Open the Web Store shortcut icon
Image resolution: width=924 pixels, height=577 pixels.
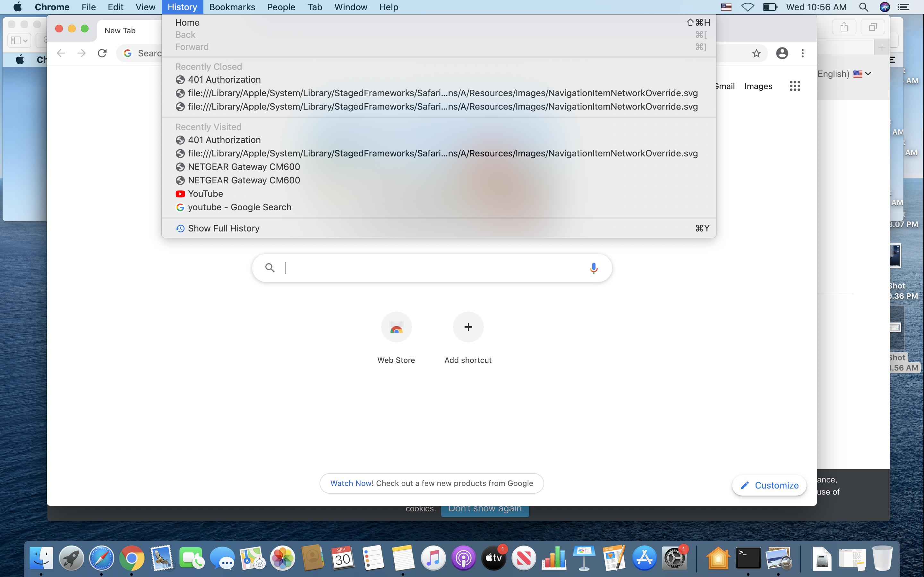(x=396, y=327)
